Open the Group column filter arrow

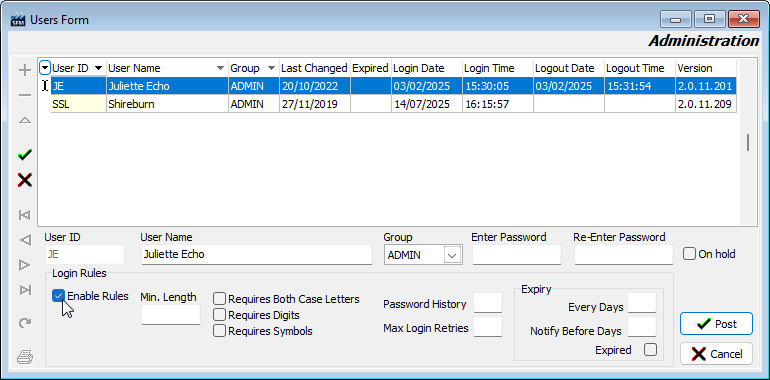pos(271,68)
